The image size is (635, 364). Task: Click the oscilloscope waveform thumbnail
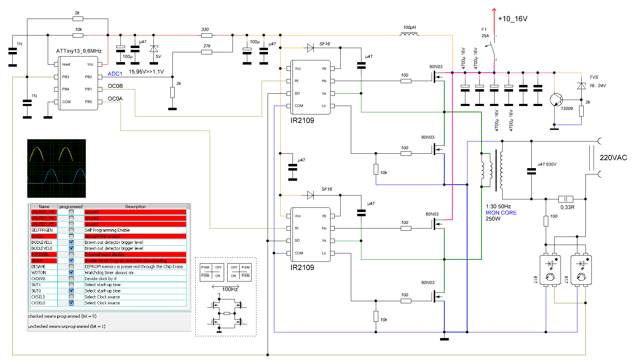point(57,168)
